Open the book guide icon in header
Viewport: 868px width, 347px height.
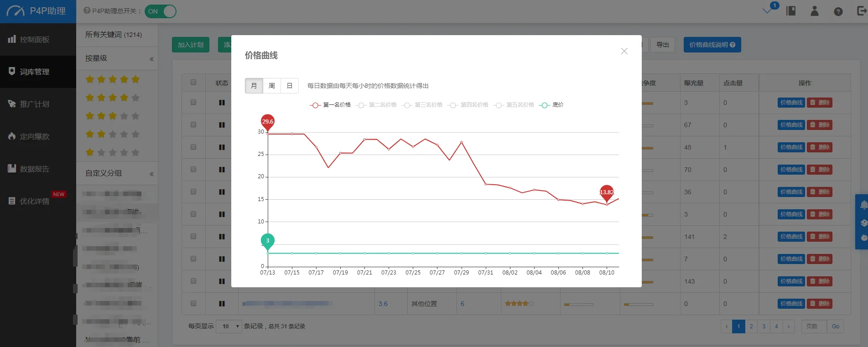(x=790, y=11)
